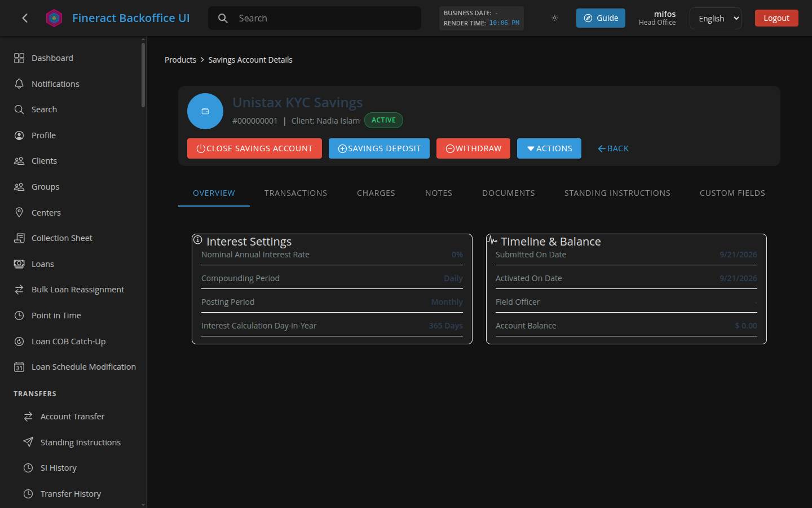The height and width of the screenshot is (508, 812).
Task: Select the Collection Sheet icon
Action: coord(19,238)
